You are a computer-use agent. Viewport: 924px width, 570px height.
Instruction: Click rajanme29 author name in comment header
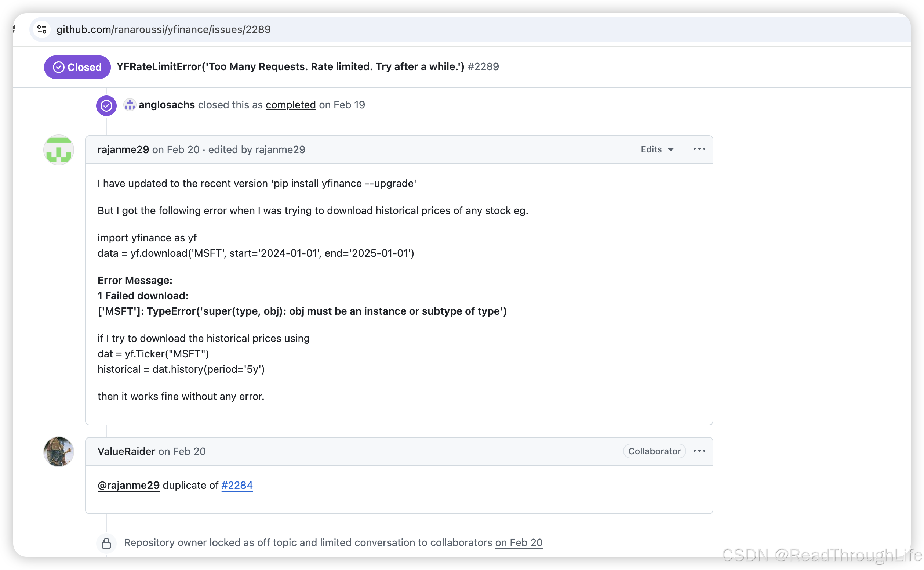(x=123, y=150)
